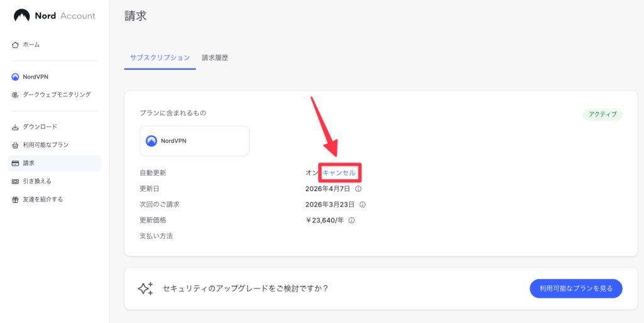Click the 支払い方法 label
The image size is (644, 323).
(156, 236)
